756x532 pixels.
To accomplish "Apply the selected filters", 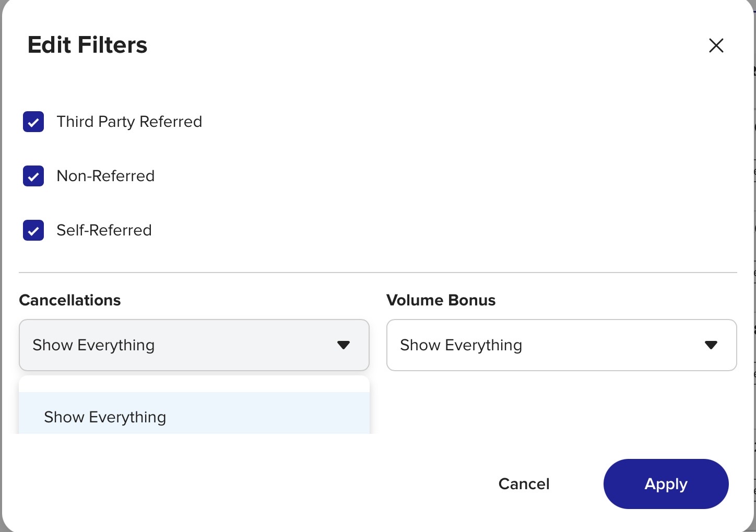I will [x=666, y=484].
